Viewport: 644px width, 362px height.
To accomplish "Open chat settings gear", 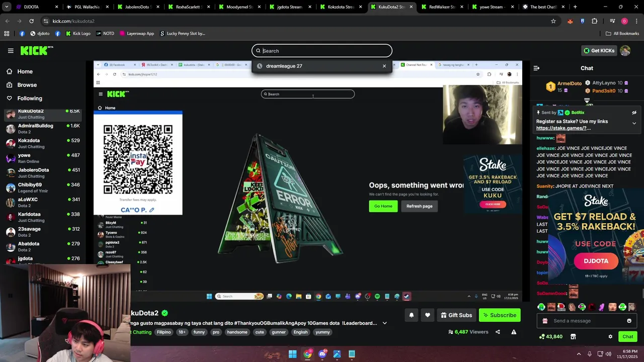I will (x=610, y=337).
